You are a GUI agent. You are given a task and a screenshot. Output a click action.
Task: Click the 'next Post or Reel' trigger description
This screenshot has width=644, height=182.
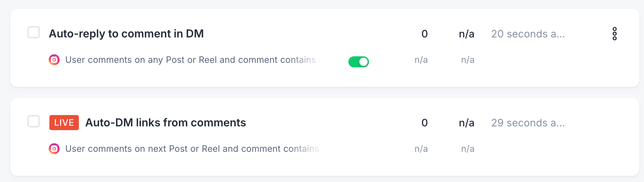coord(192,149)
